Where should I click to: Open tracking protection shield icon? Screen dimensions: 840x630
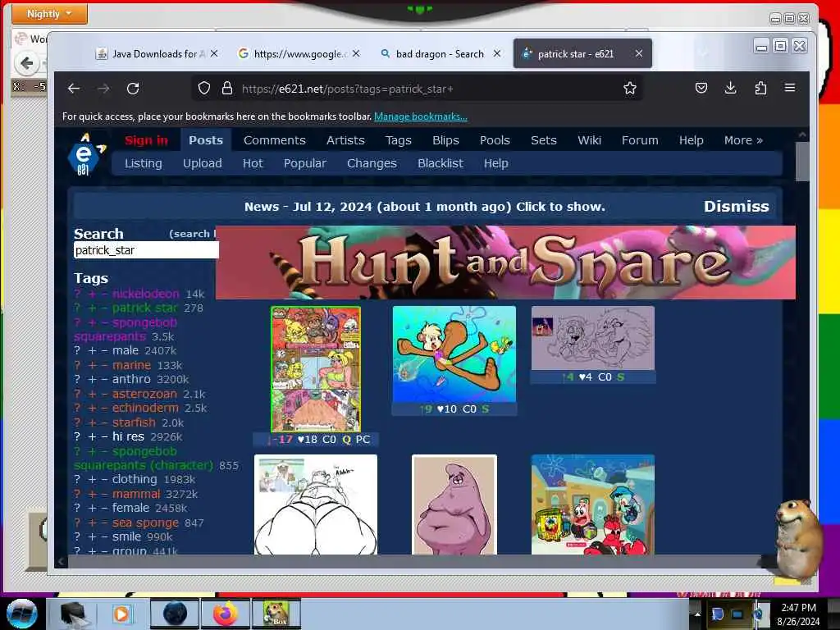tap(204, 89)
